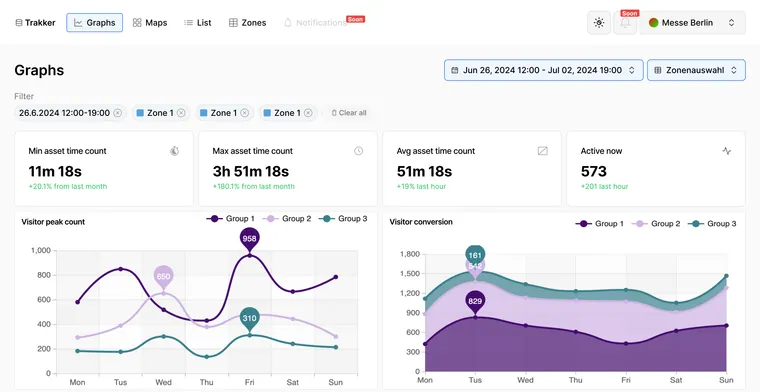Click the 310 marker on Group 3 line
The image size is (760, 392).
click(x=250, y=318)
